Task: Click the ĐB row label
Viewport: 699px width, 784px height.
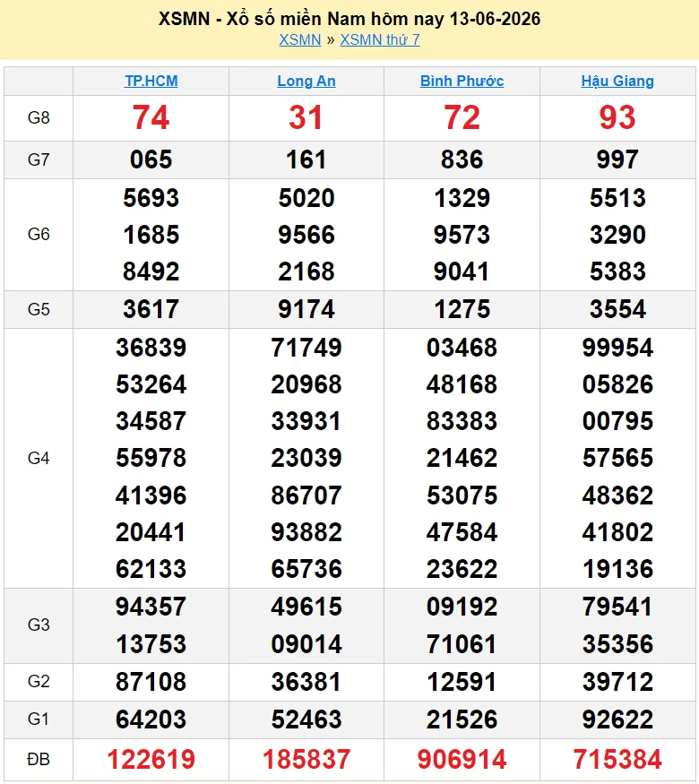Action: [39, 760]
